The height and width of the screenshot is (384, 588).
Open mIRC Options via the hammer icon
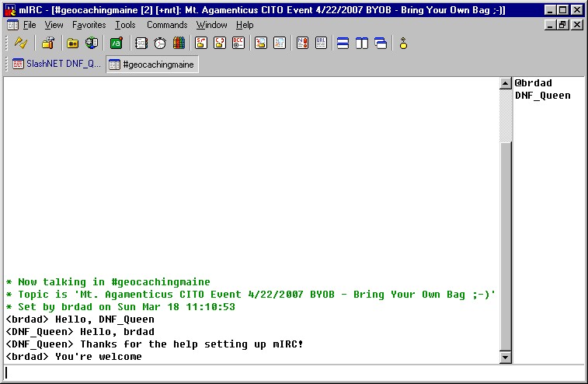coord(48,44)
